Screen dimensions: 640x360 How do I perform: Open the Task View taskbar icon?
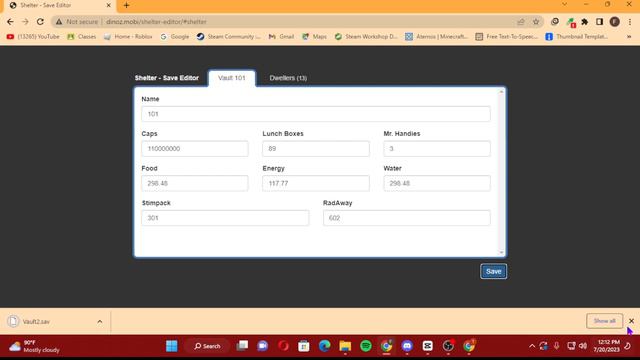pos(242,346)
